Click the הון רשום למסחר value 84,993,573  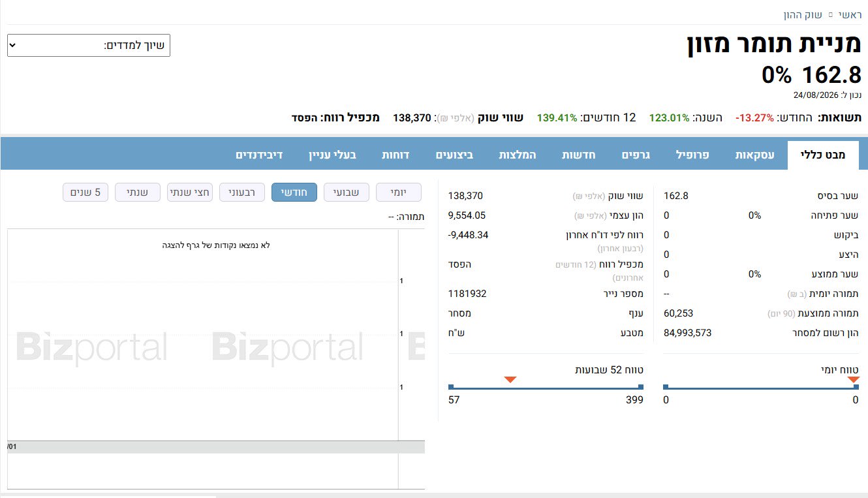pyautogui.click(x=687, y=333)
